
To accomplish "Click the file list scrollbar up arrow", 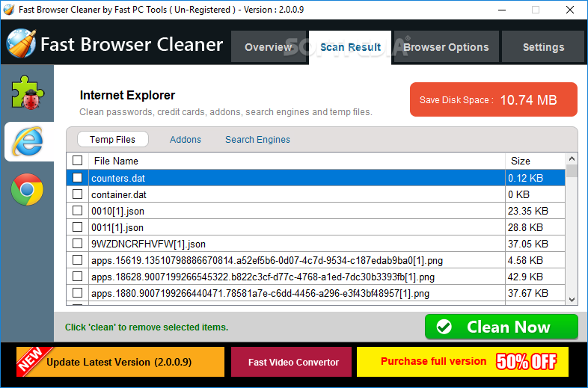I will point(572,158).
